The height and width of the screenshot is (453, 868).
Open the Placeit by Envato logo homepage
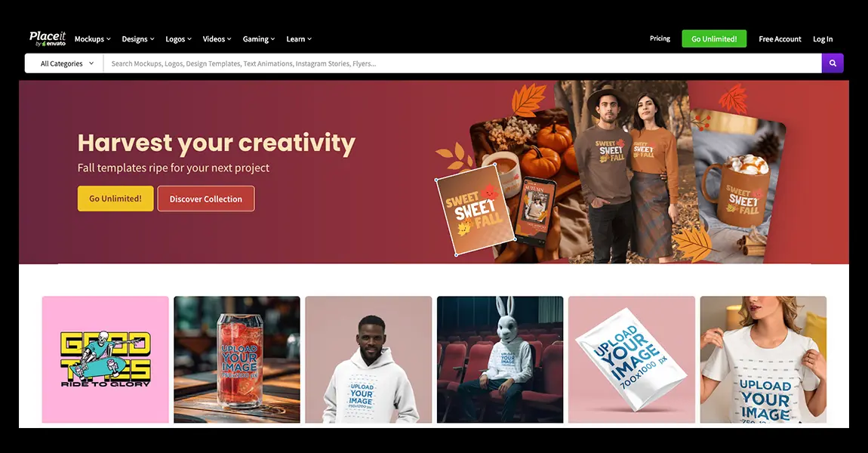pyautogui.click(x=48, y=39)
